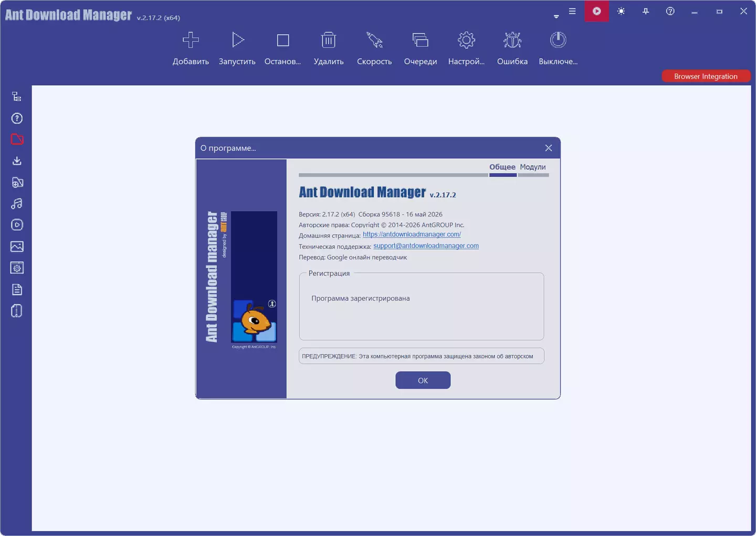Open the programs window-gear category in sidebar
The width and height of the screenshot is (756, 536).
pyautogui.click(x=17, y=268)
